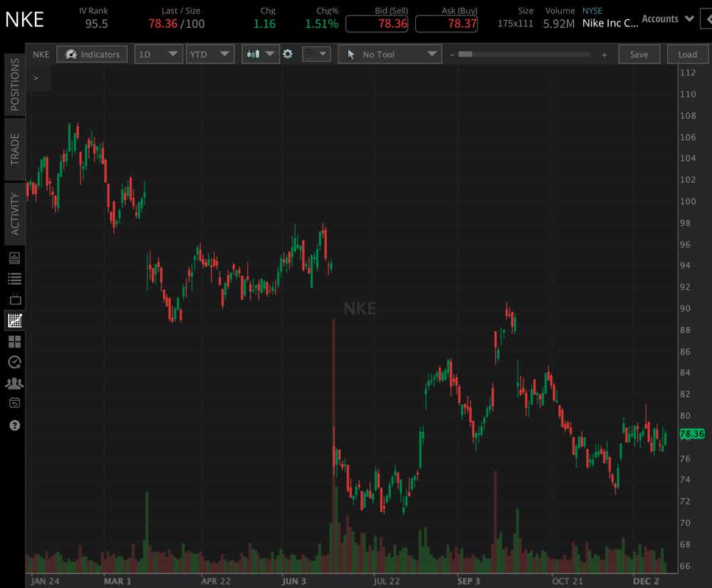Open the history clock panel

click(15, 362)
